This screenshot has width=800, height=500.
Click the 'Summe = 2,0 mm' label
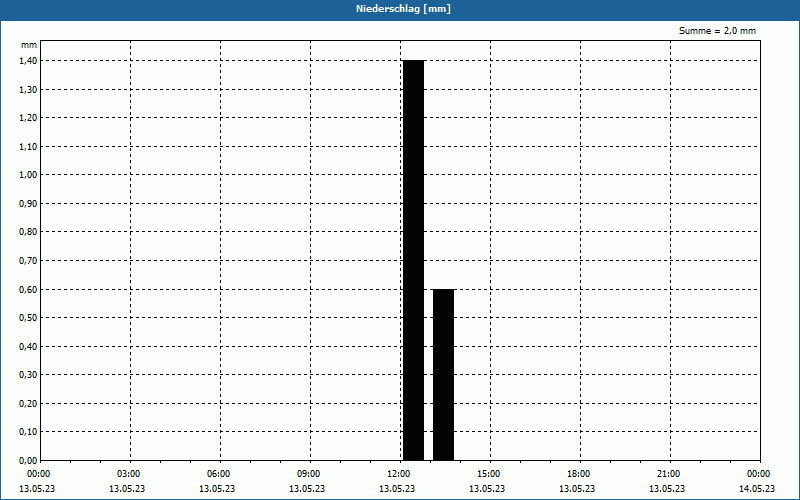tap(717, 31)
